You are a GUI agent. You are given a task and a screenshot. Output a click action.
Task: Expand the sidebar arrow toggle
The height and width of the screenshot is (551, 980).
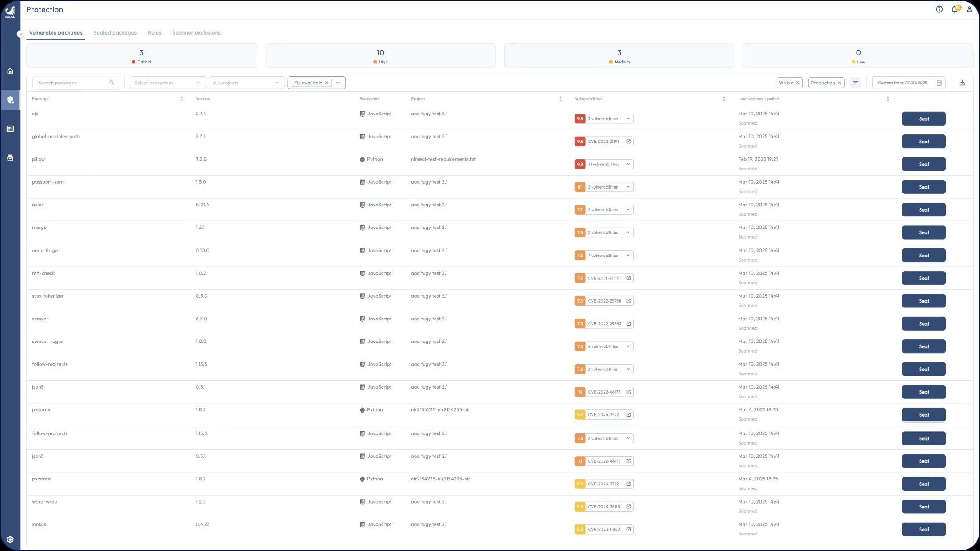point(20,34)
